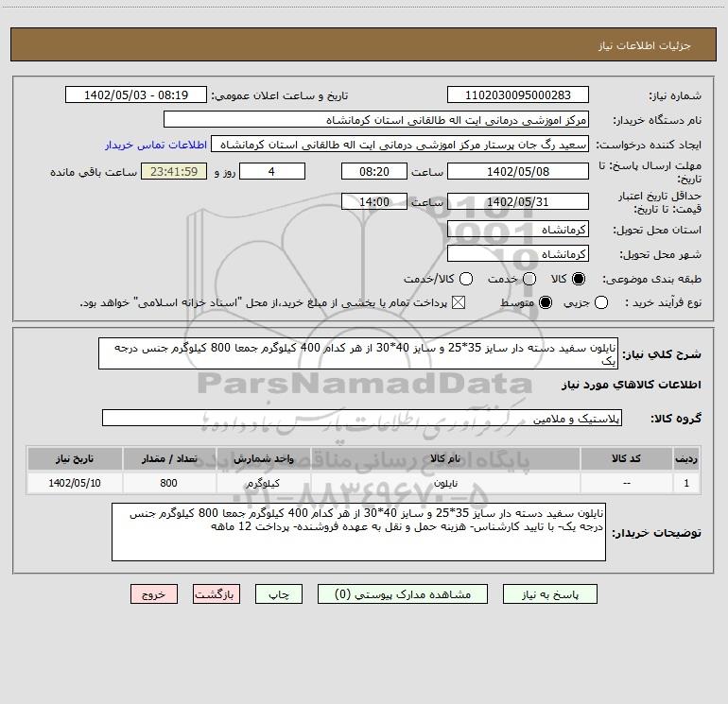
Task: Click the نام کالا column header
Action: click(445, 458)
